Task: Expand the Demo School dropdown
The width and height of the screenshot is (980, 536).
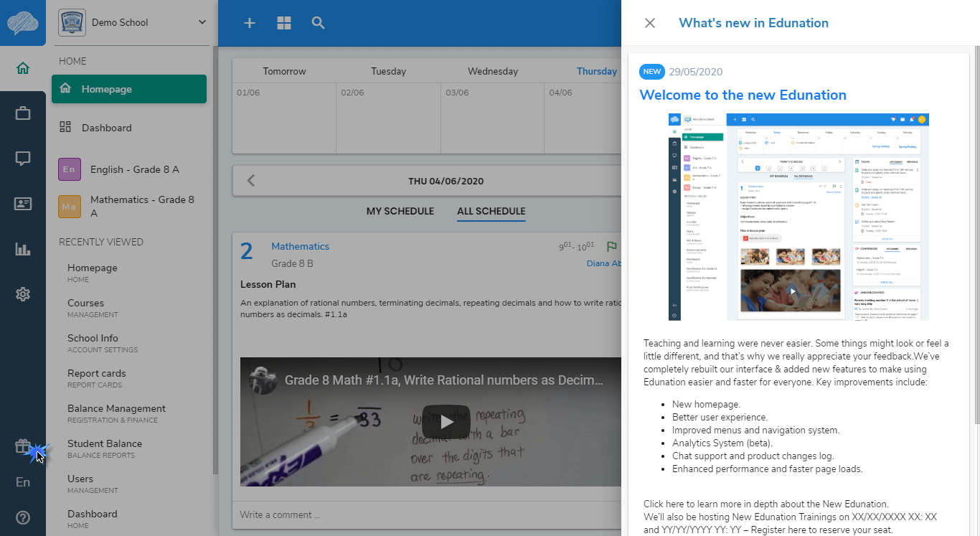Action: 202,22
